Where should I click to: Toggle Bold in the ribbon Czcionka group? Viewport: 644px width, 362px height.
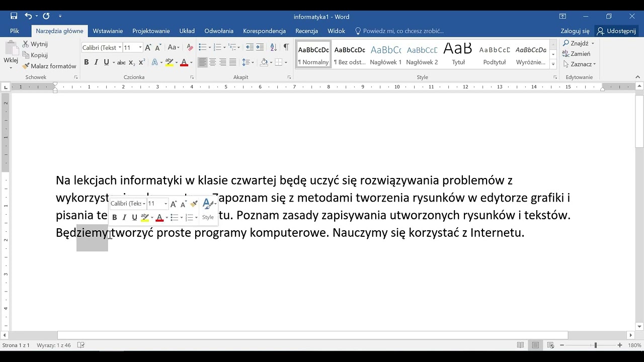point(86,63)
